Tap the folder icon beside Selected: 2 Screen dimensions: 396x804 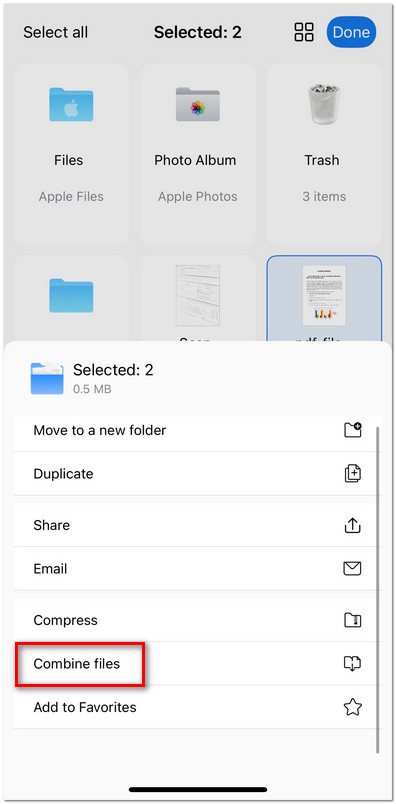click(x=47, y=378)
